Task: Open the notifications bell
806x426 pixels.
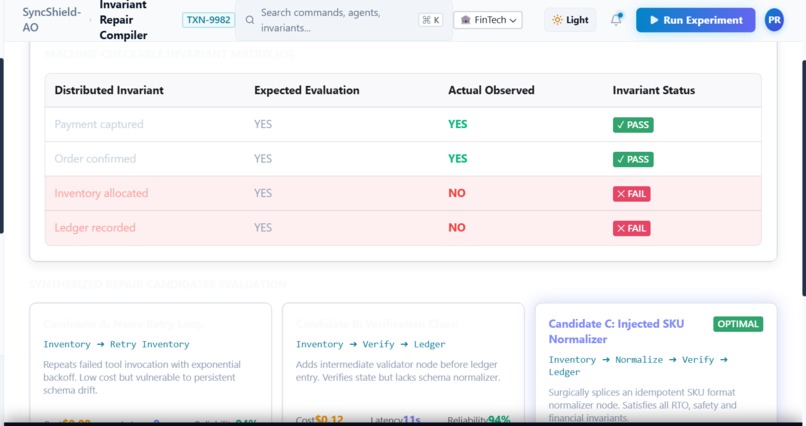Action: click(616, 20)
